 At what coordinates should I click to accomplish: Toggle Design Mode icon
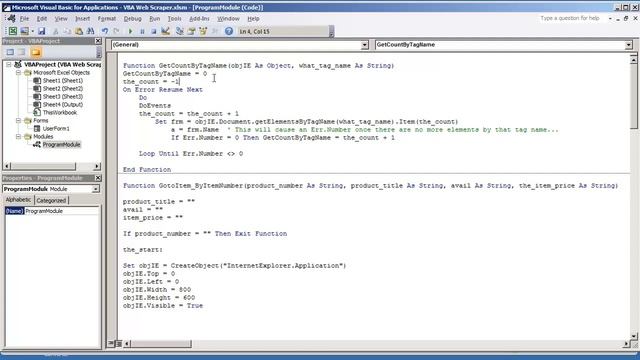[x=165, y=31]
